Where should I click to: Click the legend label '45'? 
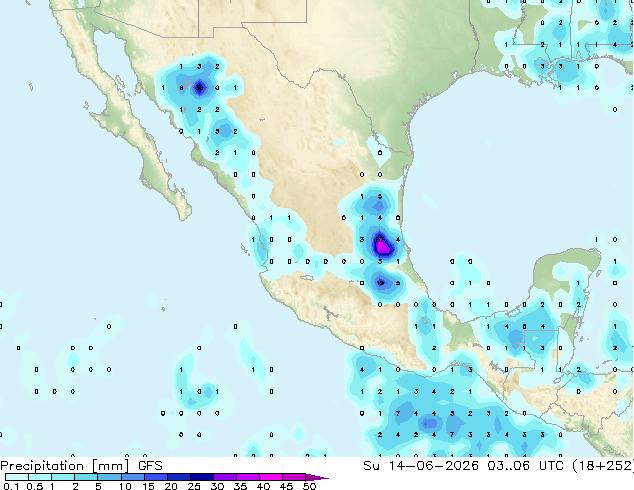pyautogui.click(x=287, y=486)
